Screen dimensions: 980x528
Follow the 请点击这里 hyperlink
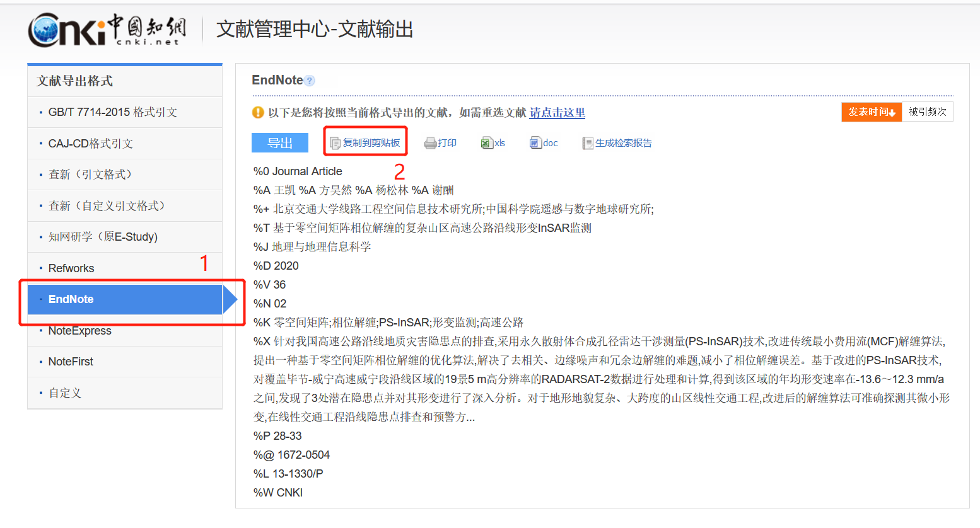click(557, 113)
